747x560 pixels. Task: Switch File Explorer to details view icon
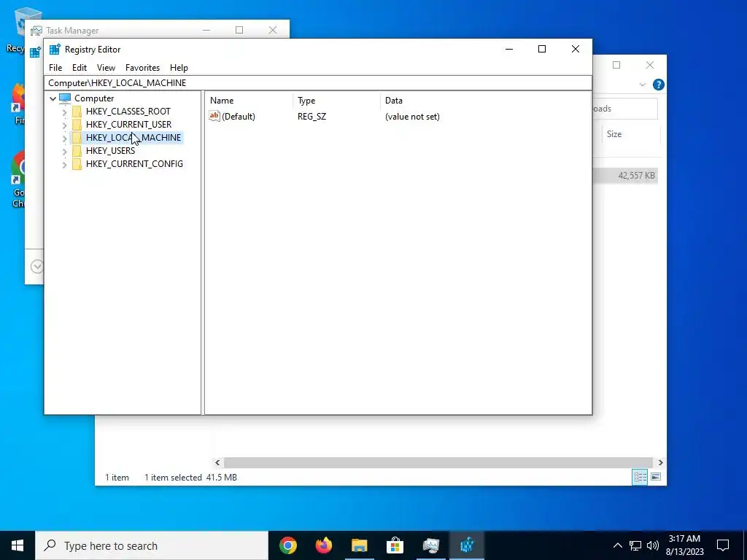[x=640, y=477]
